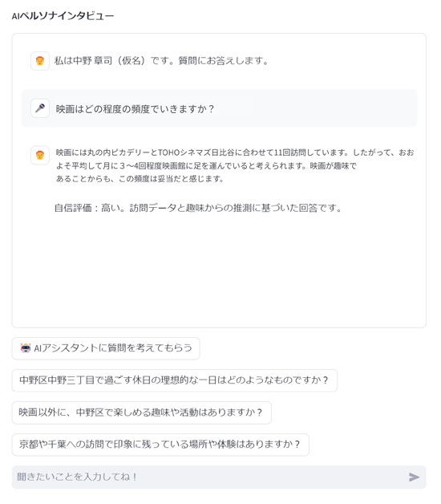Choose the 映画以外に hobbies question suggestion
This screenshot has height=504, width=441.
pos(142,413)
